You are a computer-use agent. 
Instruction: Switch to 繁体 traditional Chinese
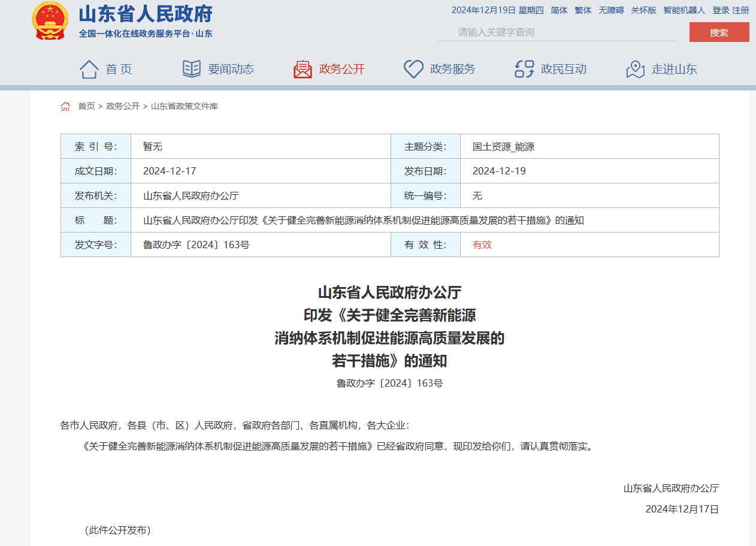tap(583, 10)
